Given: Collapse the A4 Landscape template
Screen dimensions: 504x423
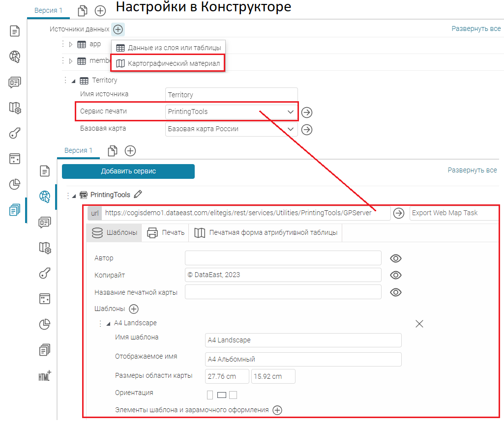Looking at the screenshot, I should 108,323.
